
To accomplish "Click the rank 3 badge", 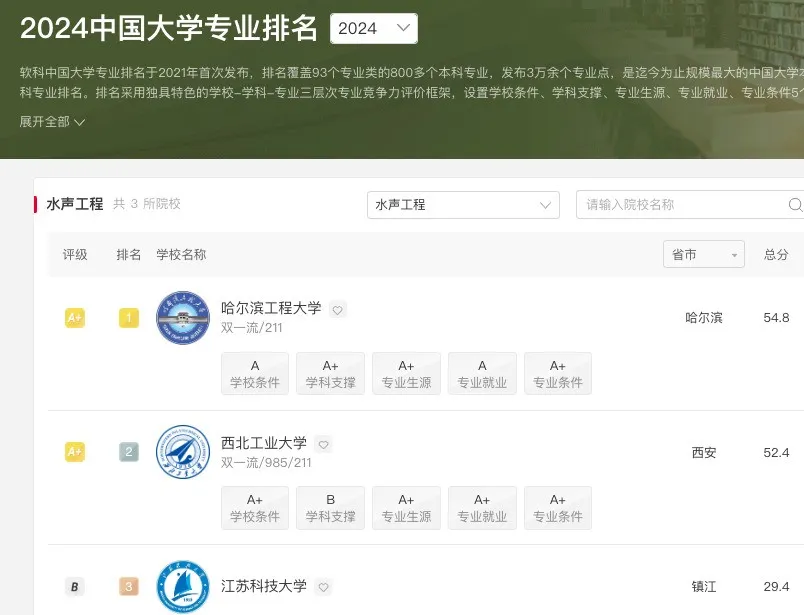I will pos(129,586).
